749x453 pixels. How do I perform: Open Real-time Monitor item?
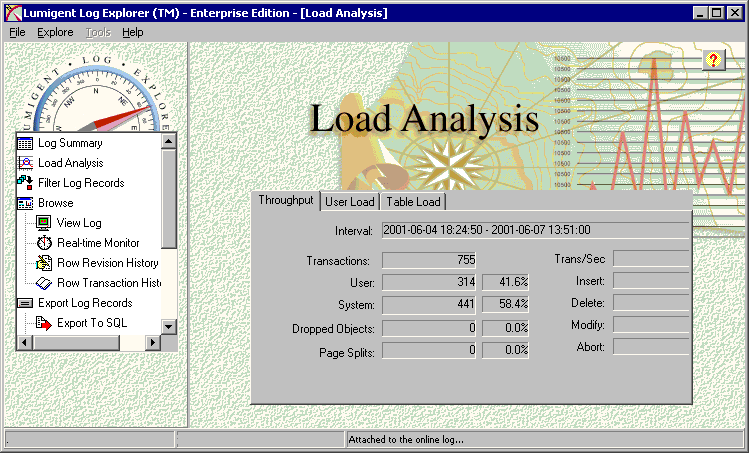click(98, 243)
